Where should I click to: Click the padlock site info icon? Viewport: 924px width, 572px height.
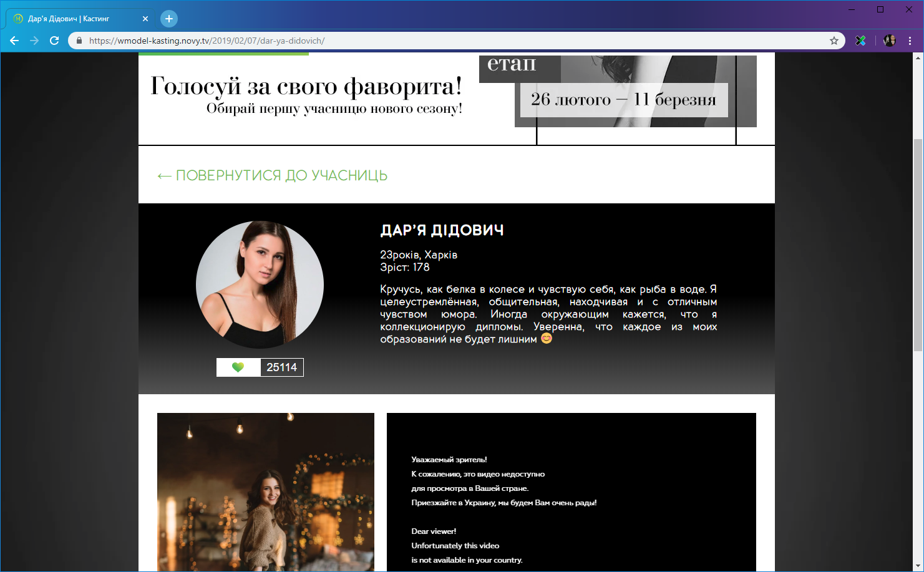[x=79, y=41]
